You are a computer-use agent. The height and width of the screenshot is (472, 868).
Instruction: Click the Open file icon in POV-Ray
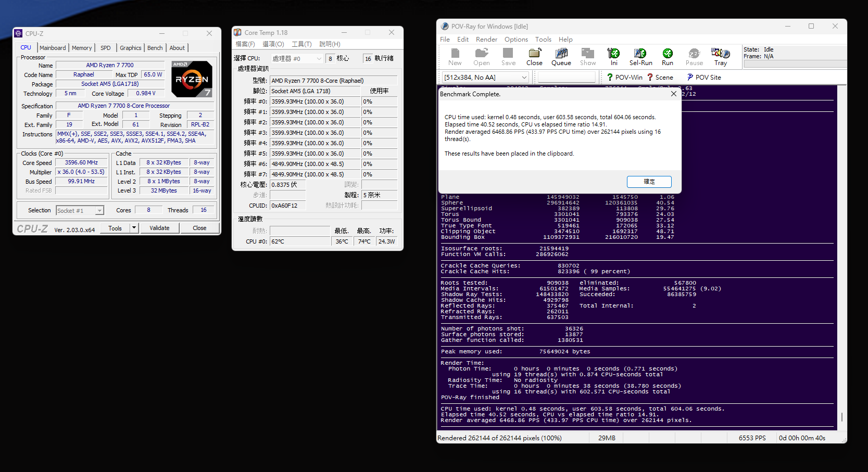[x=482, y=57]
